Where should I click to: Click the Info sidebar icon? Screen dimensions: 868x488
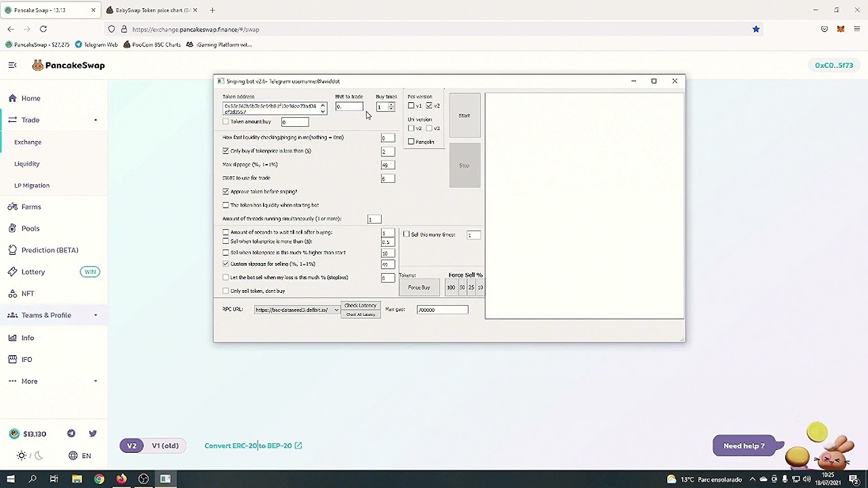tap(12, 338)
